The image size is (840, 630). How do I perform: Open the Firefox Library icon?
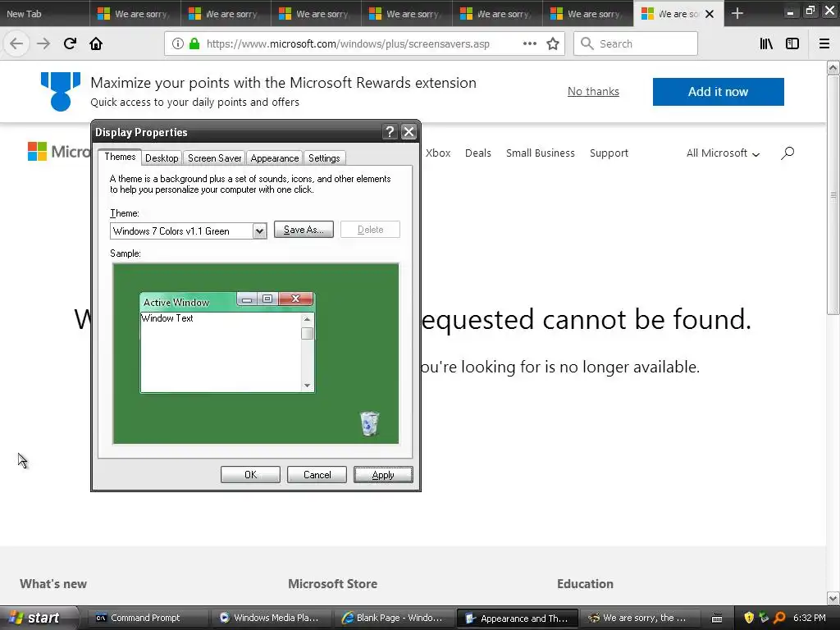766,44
